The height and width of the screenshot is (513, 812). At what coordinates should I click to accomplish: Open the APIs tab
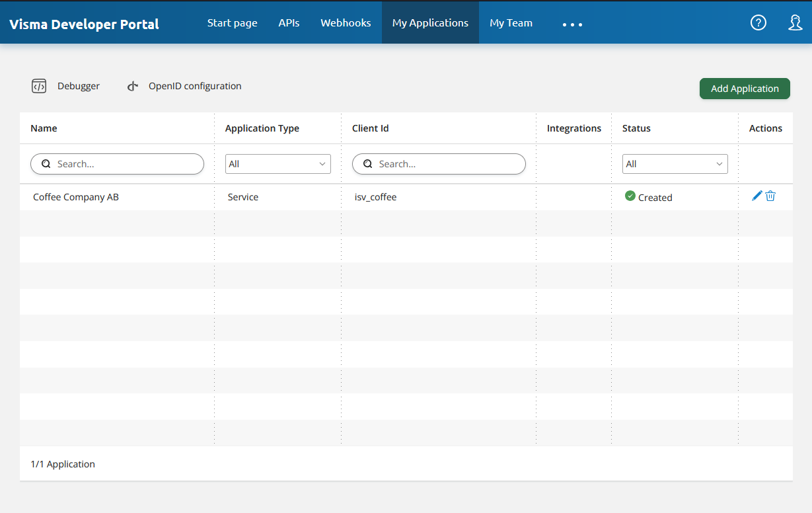[289, 22]
